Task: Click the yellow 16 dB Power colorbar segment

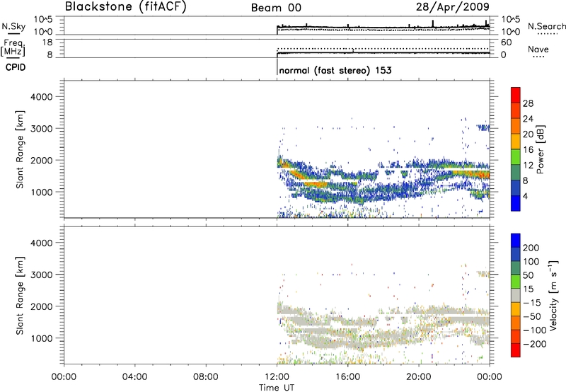Action: point(516,142)
